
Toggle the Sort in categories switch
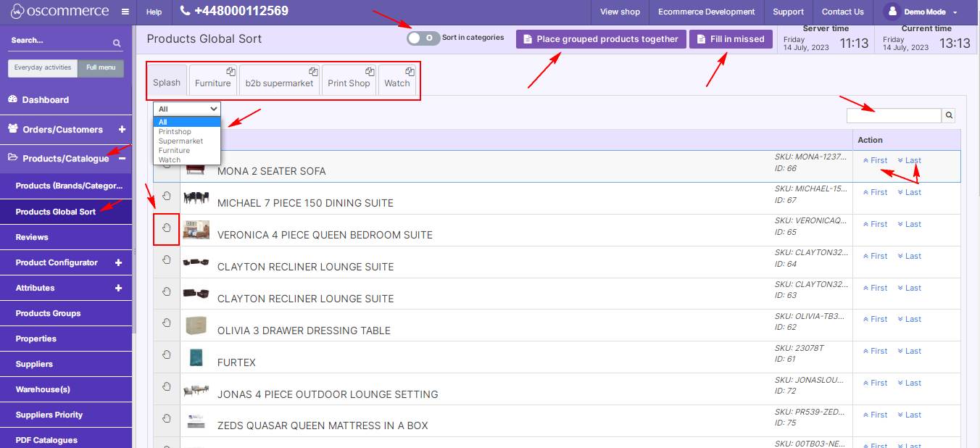(x=423, y=38)
